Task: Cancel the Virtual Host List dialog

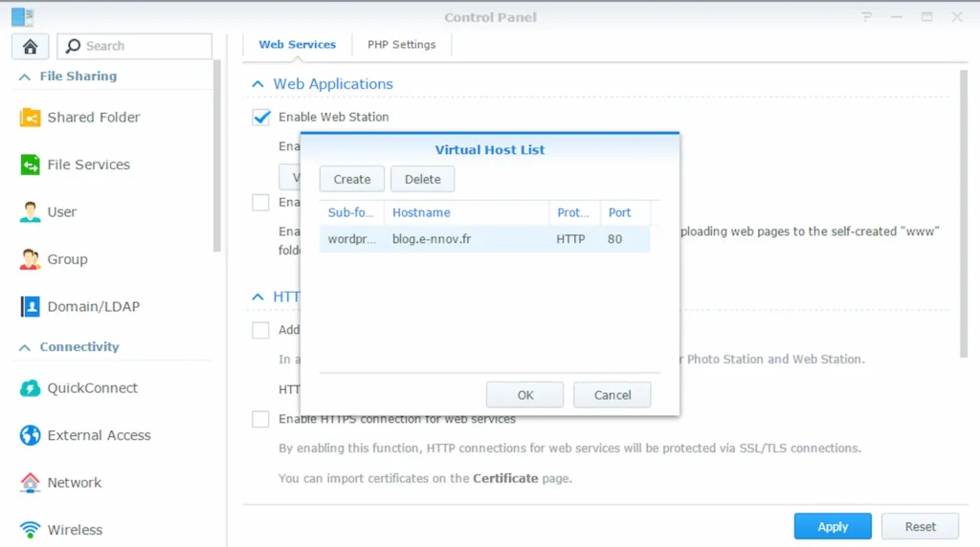Action: pos(612,395)
